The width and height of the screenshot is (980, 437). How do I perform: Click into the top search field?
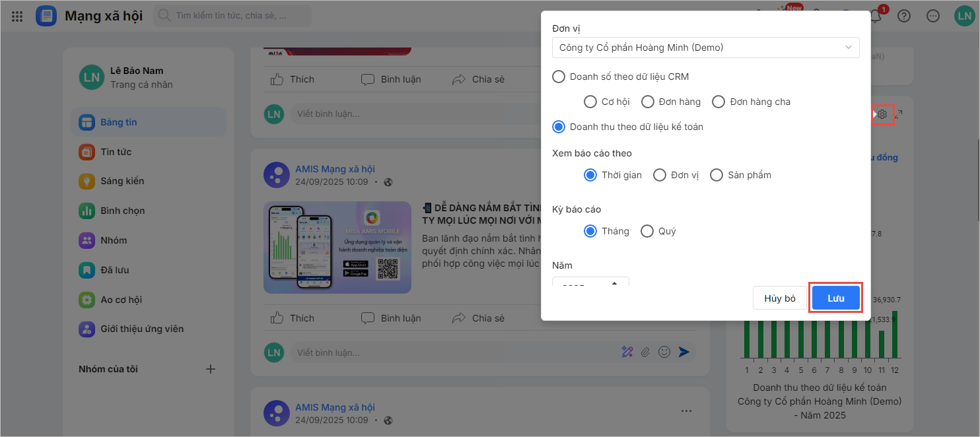click(x=232, y=16)
